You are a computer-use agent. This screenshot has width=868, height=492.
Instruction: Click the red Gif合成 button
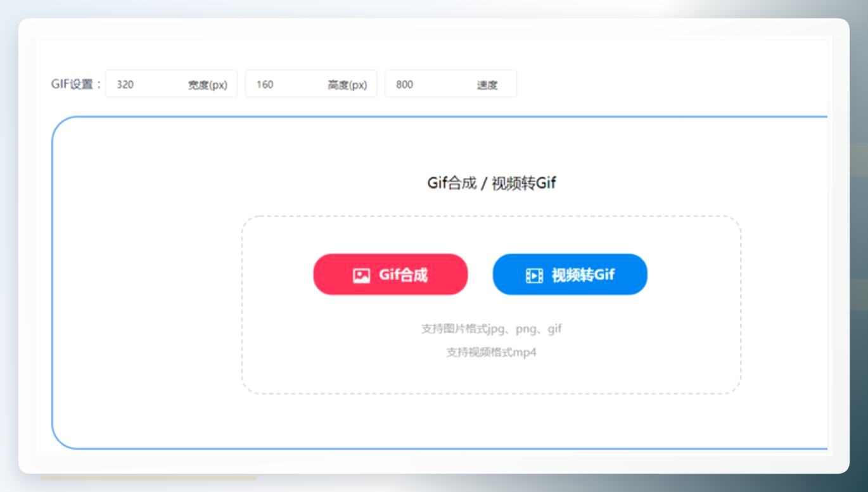click(x=390, y=275)
